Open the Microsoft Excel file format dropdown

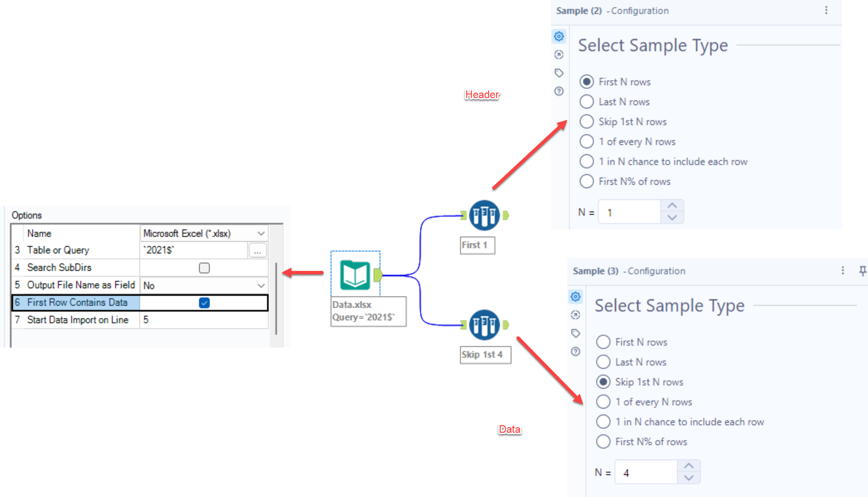click(261, 233)
